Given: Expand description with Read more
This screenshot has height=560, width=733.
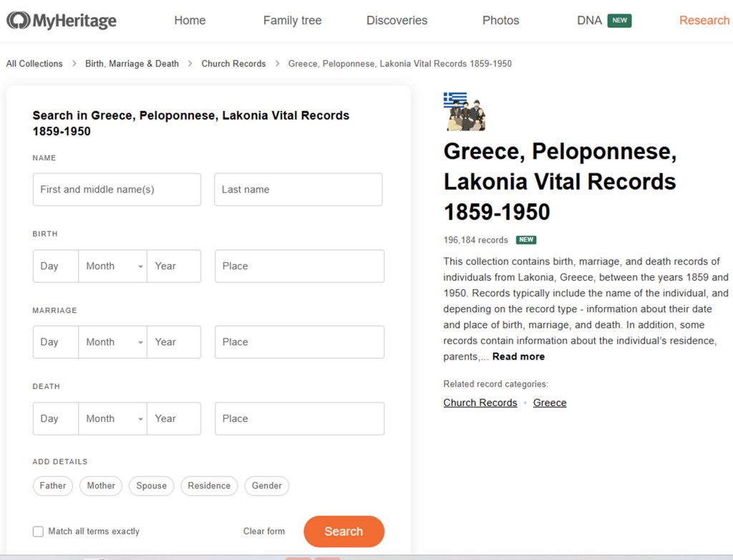Looking at the screenshot, I should (518, 357).
